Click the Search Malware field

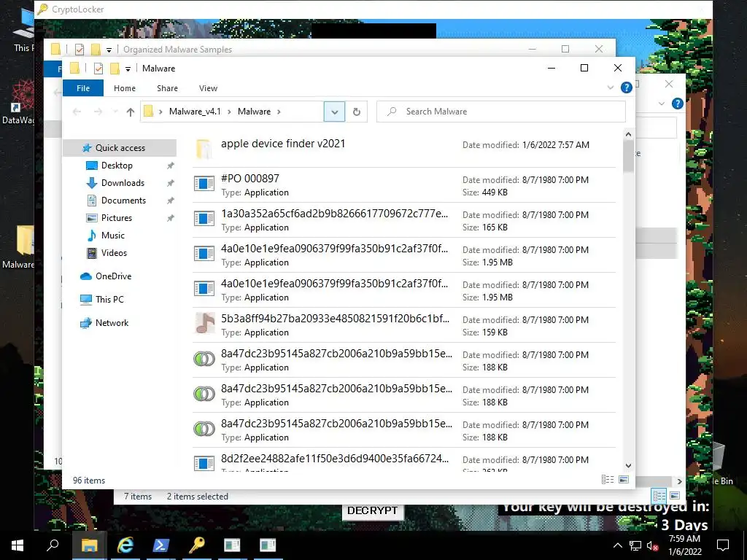pyautogui.click(x=500, y=112)
